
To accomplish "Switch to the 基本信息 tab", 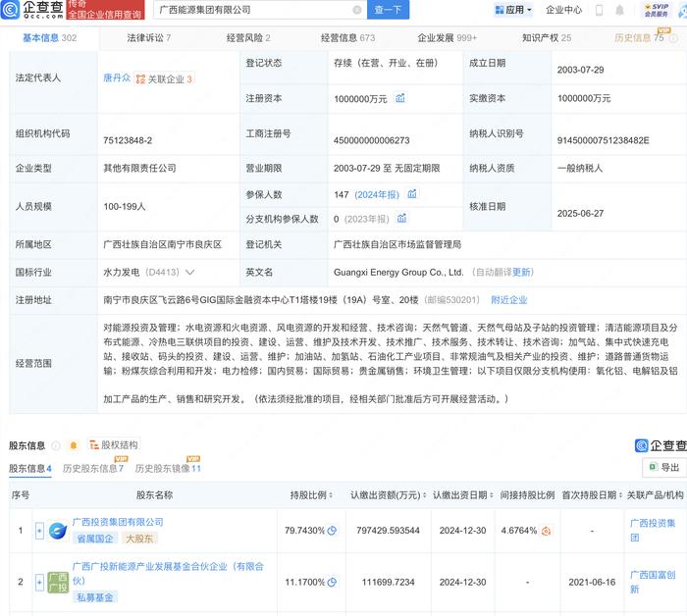I will tap(49, 38).
